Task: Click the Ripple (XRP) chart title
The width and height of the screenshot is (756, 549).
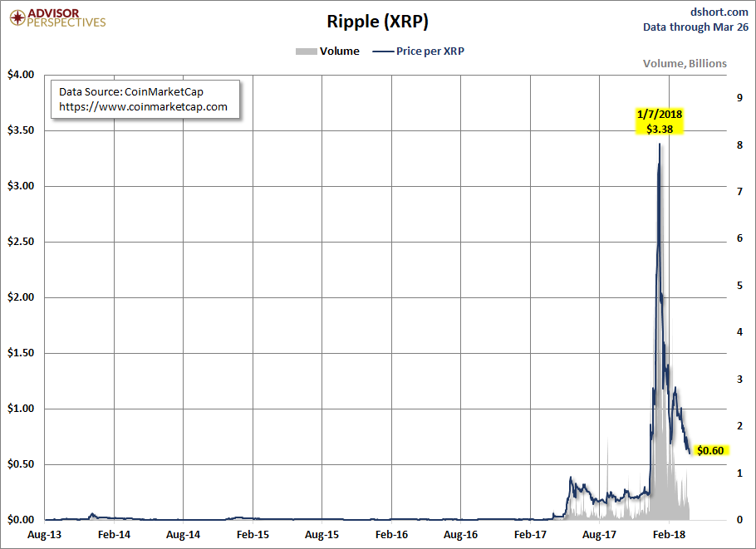Action: pyautogui.click(x=377, y=22)
